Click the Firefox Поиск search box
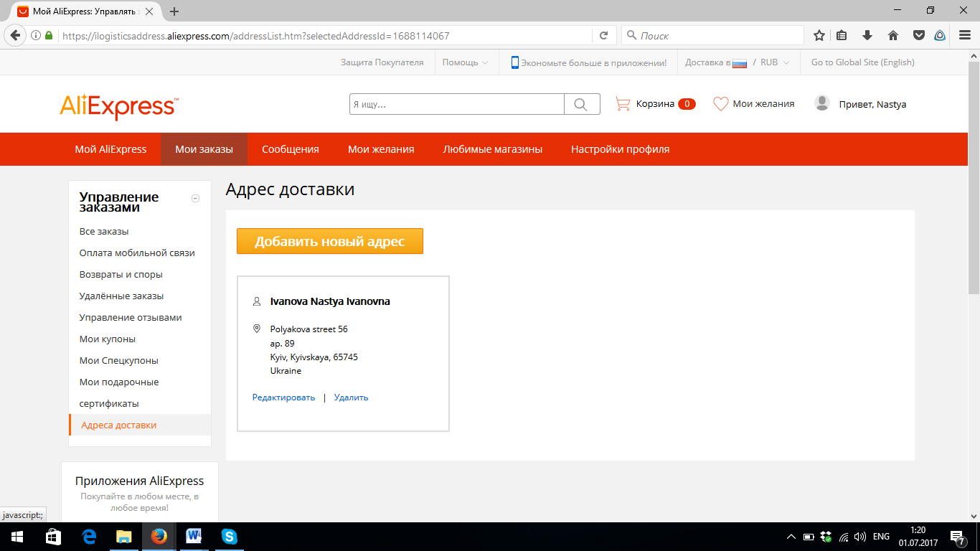Viewport: 980px width, 551px height. click(712, 35)
